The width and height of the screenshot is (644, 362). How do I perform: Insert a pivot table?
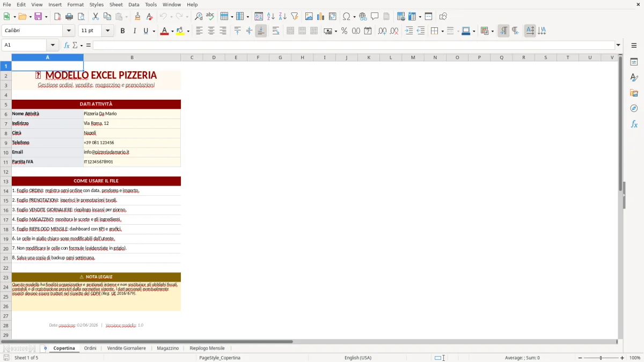[333, 17]
